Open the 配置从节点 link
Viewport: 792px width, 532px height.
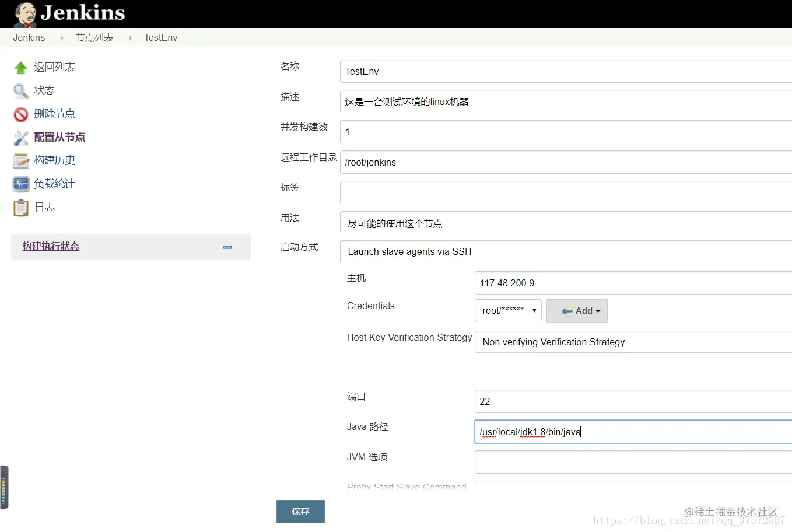[x=59, y=137]
